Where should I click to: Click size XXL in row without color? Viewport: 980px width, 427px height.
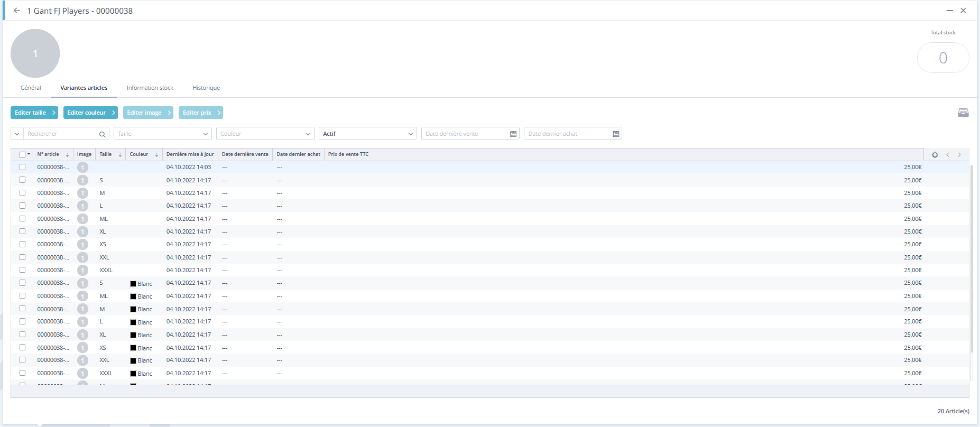104,257
